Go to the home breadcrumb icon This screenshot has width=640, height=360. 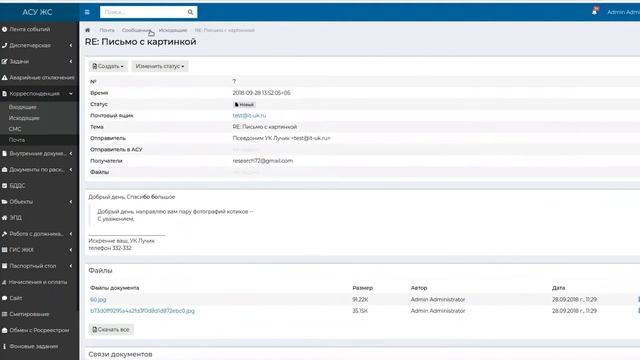87,30
